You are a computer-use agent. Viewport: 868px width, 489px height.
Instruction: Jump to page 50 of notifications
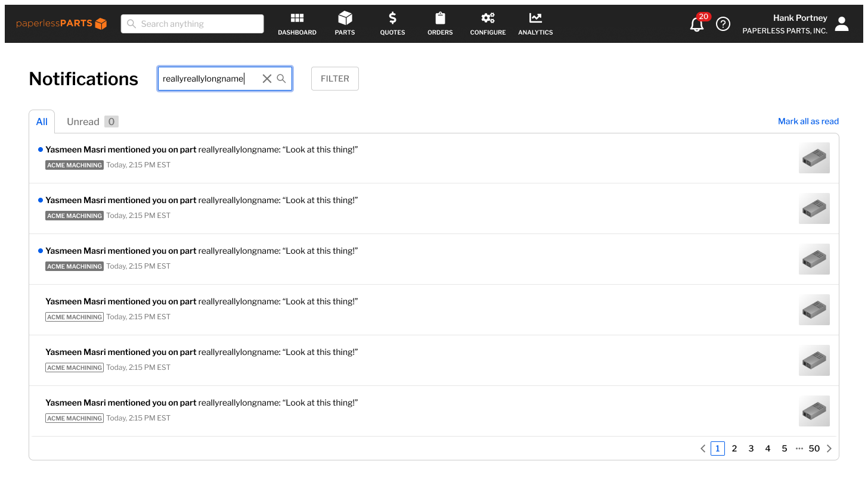(x=814, y=448)
